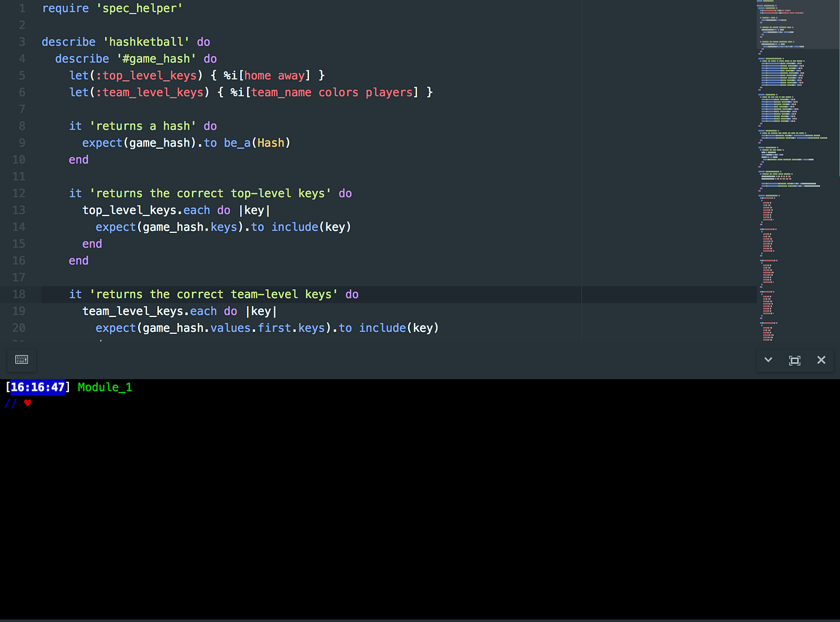Select the string 'returns a hash'
Image resolution: width=840 pixels, height=622 pixels.
pos(143,125)
